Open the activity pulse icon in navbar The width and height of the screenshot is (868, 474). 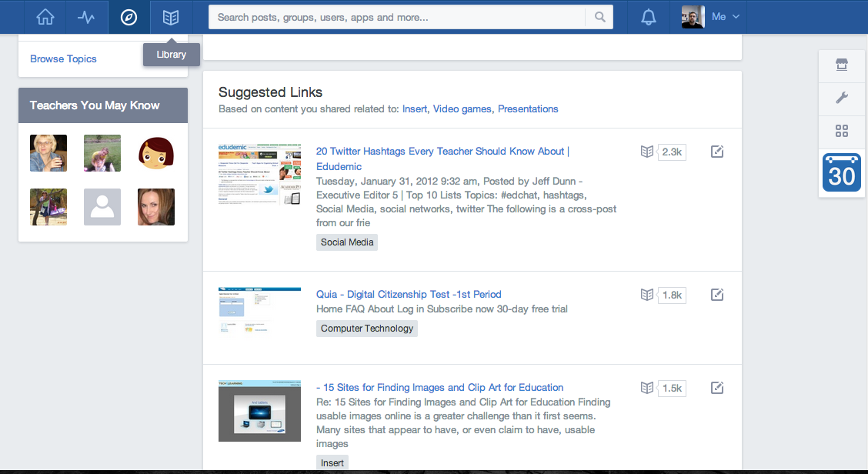coord(86,17)
